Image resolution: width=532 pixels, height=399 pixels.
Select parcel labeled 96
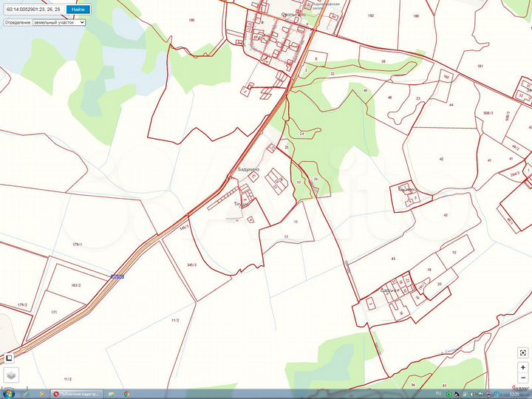pyautogui.click(x=413, y=385)
